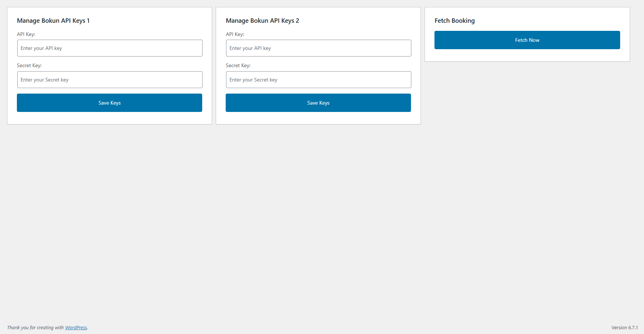
Task: Click the API Key field in Keys 1
Action: coord(110,48)
